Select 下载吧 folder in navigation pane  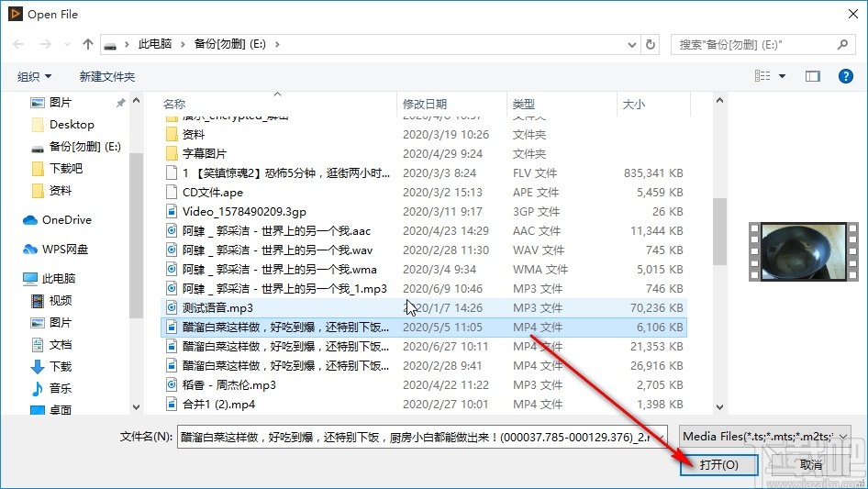(x=65, y=169)
